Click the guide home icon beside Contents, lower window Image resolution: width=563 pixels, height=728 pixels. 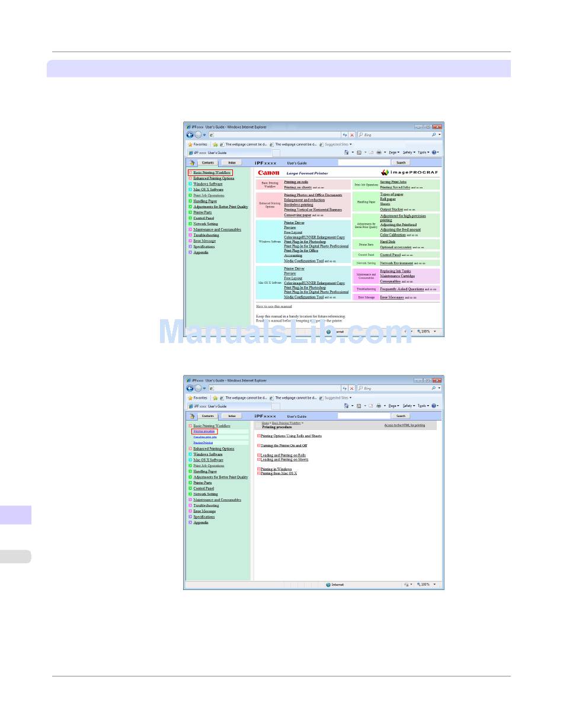coord(192,416)
